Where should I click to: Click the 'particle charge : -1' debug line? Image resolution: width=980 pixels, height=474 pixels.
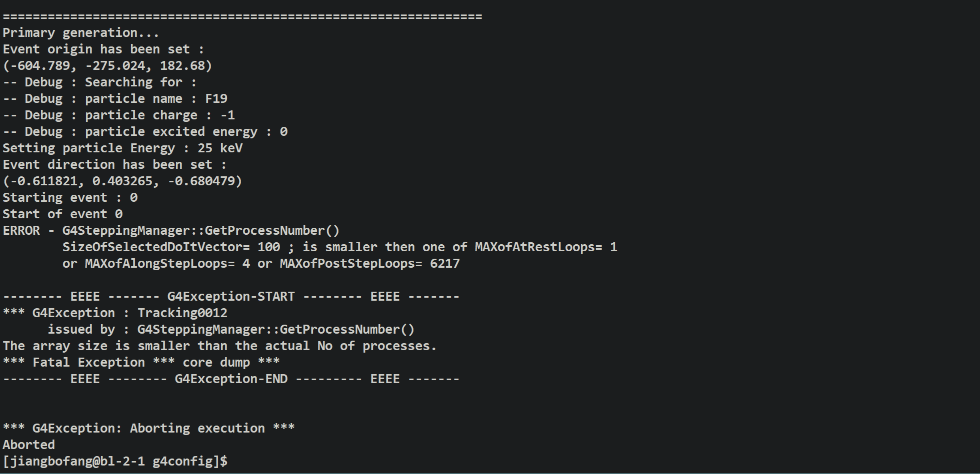click(x=119, y=115)
